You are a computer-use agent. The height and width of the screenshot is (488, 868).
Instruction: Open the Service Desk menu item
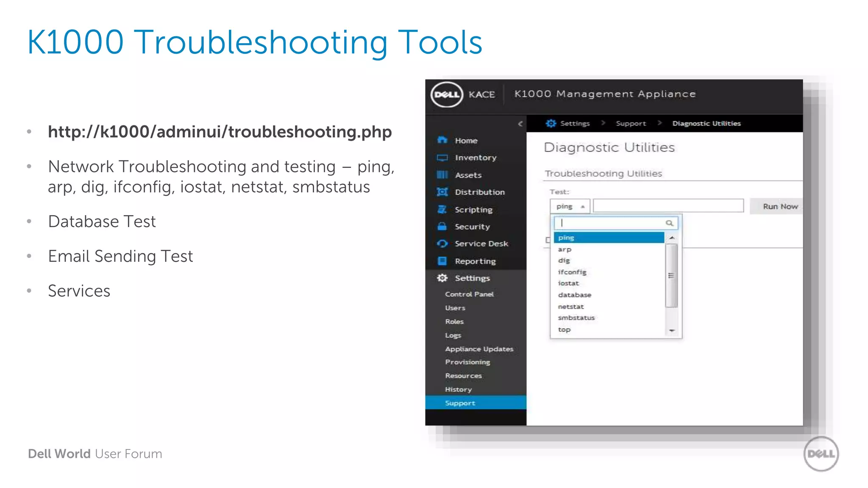coord(481,244)
